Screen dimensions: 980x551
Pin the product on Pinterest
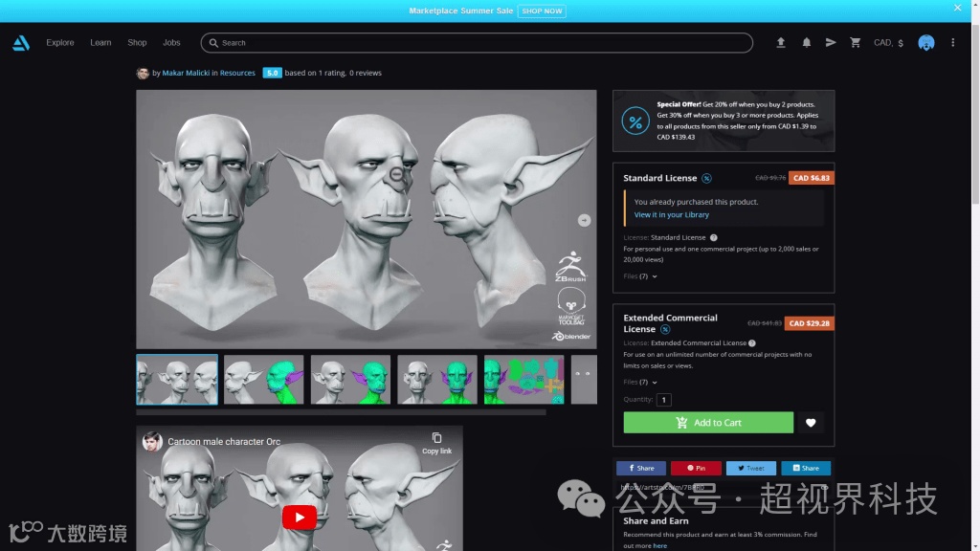click(x=696, y=468)
